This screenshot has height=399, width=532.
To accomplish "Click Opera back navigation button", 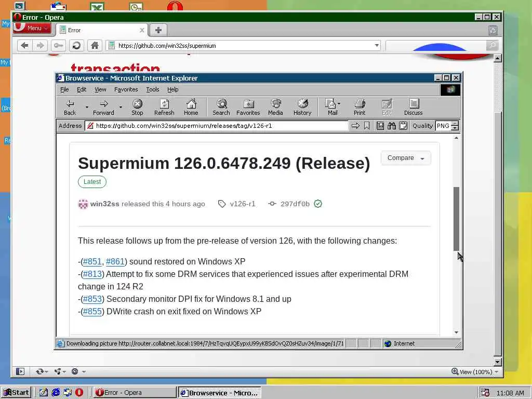I will tap(25, 46).
